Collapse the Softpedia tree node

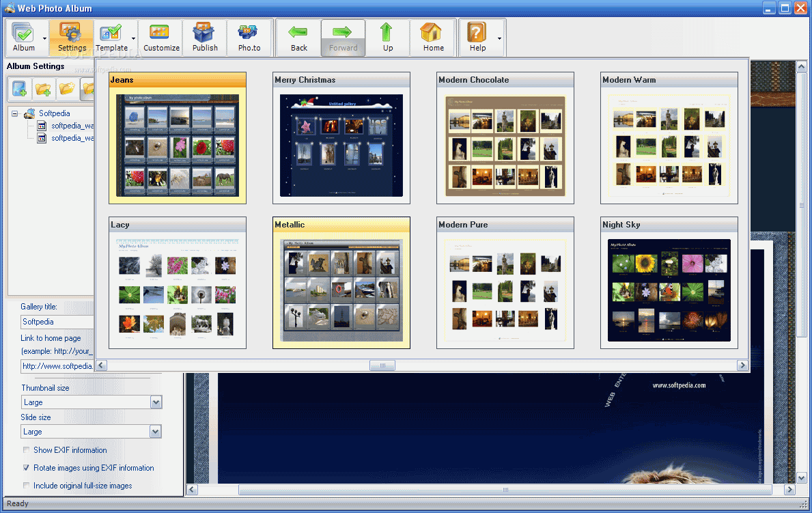click(14, 113)
